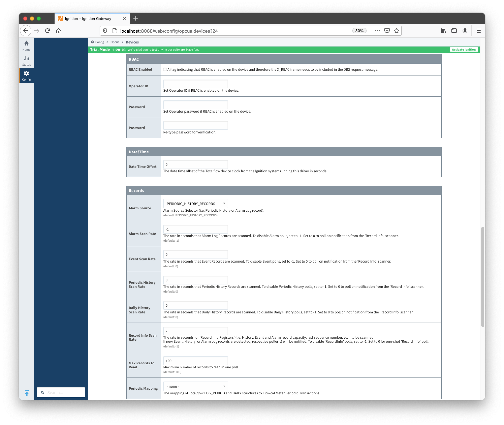Open the Firefox hamburger menu

point(479,31)
